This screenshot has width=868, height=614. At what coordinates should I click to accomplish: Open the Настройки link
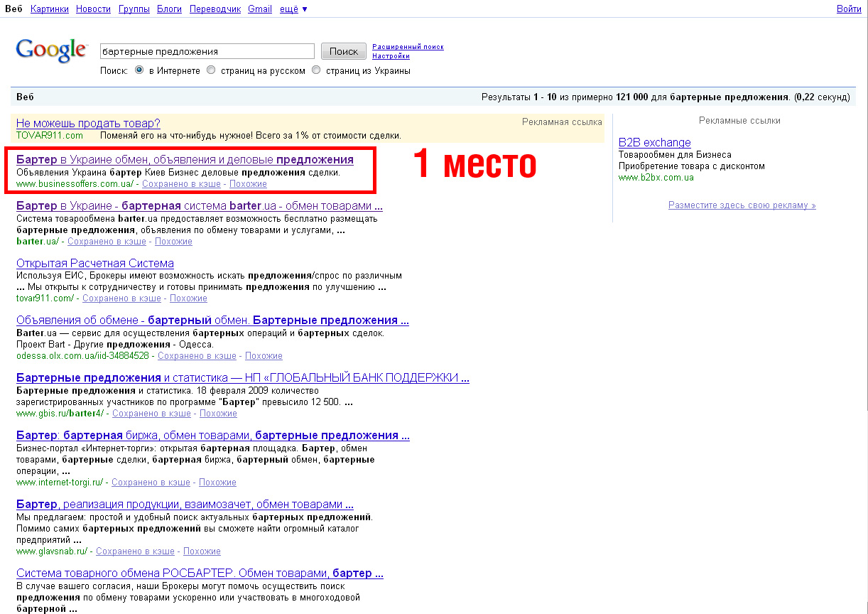click(x=391, y=56)
